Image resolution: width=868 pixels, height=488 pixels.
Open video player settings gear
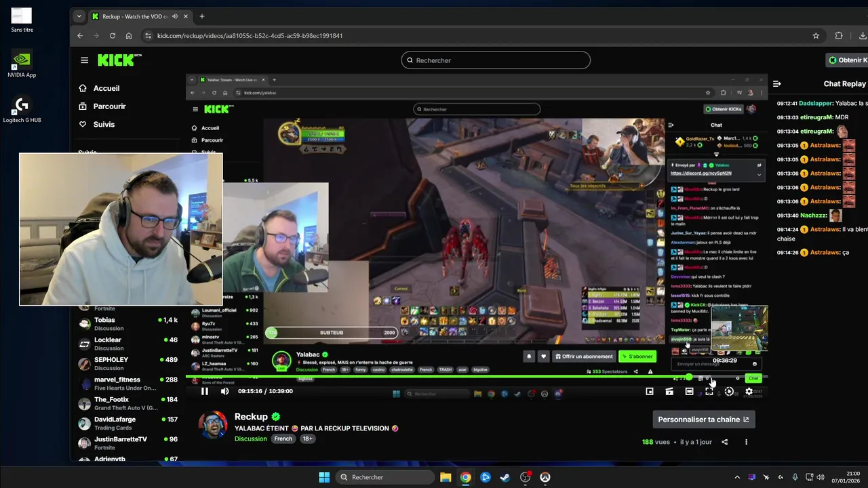coord(749,391)
